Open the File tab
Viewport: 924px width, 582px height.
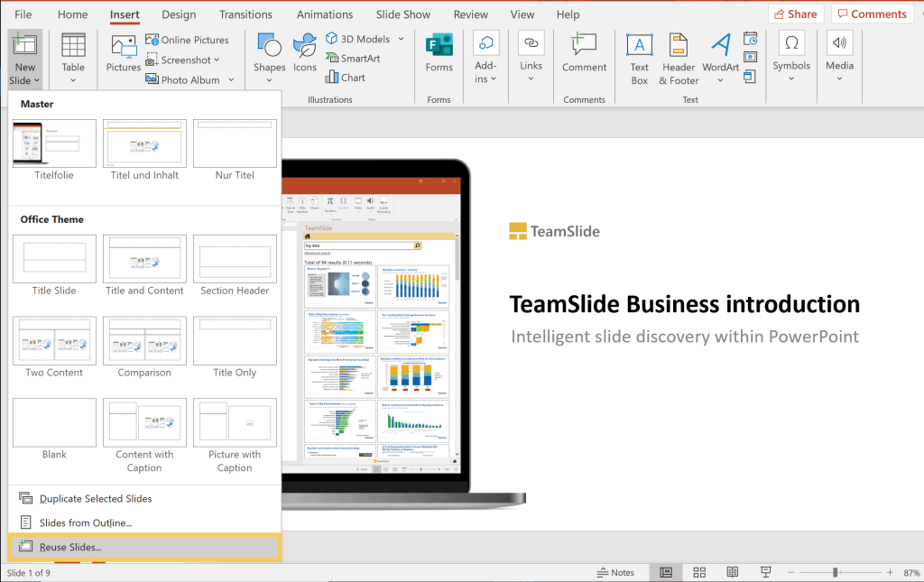click(23, 14)
